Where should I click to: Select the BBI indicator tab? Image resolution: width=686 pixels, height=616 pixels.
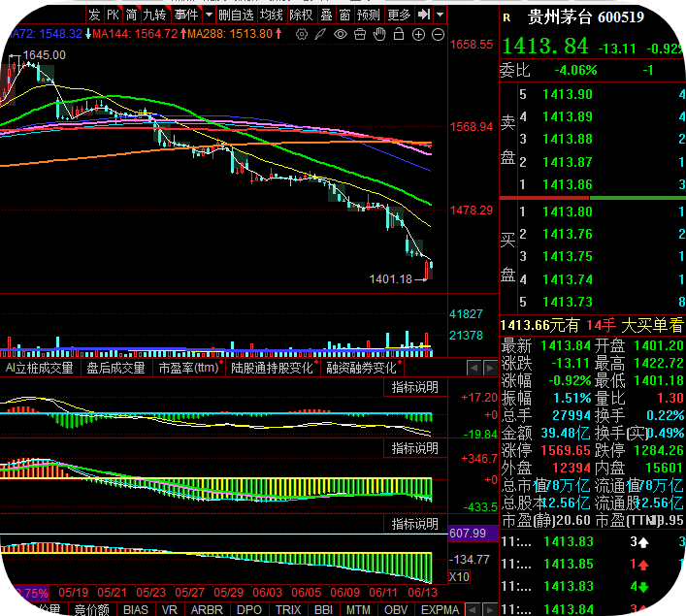click(x=323, y=609)
